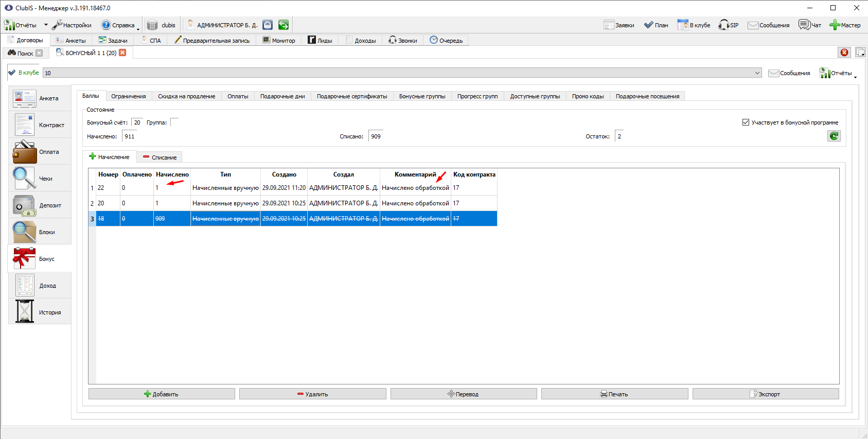
Task: Click the green refresh balance icon
Action: (x=834, y=136)
